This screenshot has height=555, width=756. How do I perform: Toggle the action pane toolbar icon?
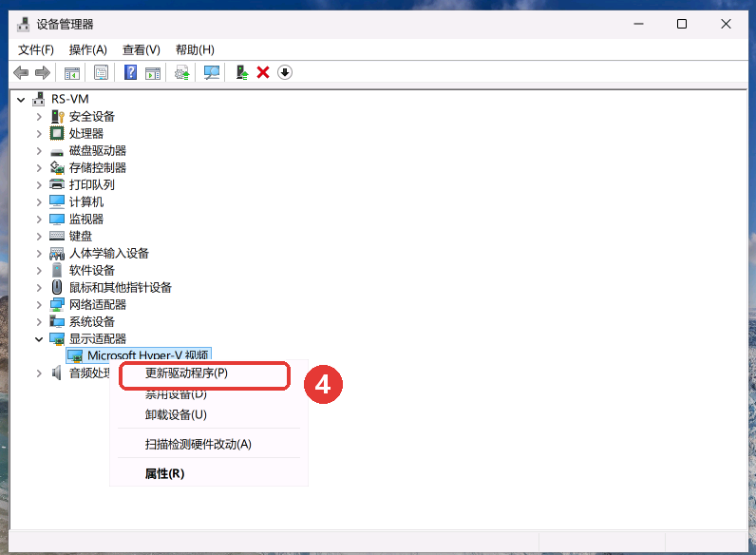click(153, 73)
